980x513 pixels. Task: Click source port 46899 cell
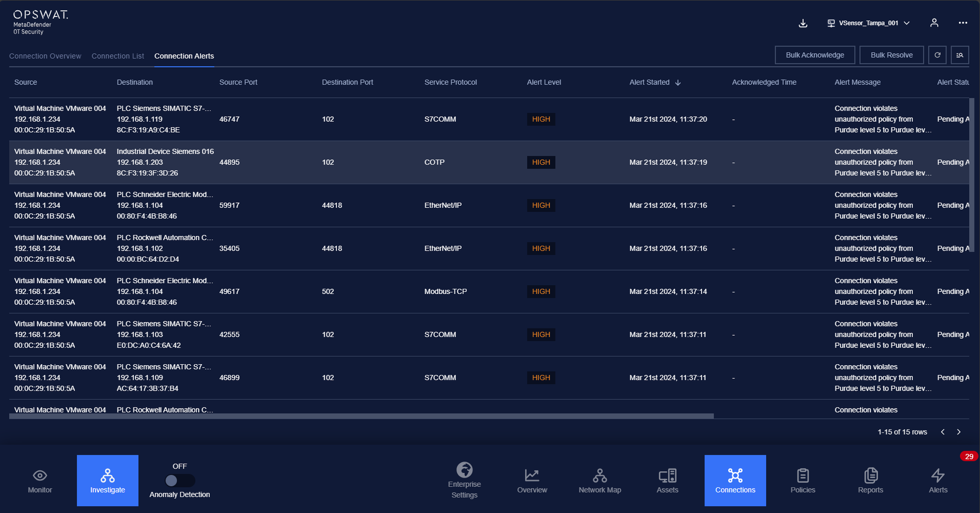[x=229, y=378]
